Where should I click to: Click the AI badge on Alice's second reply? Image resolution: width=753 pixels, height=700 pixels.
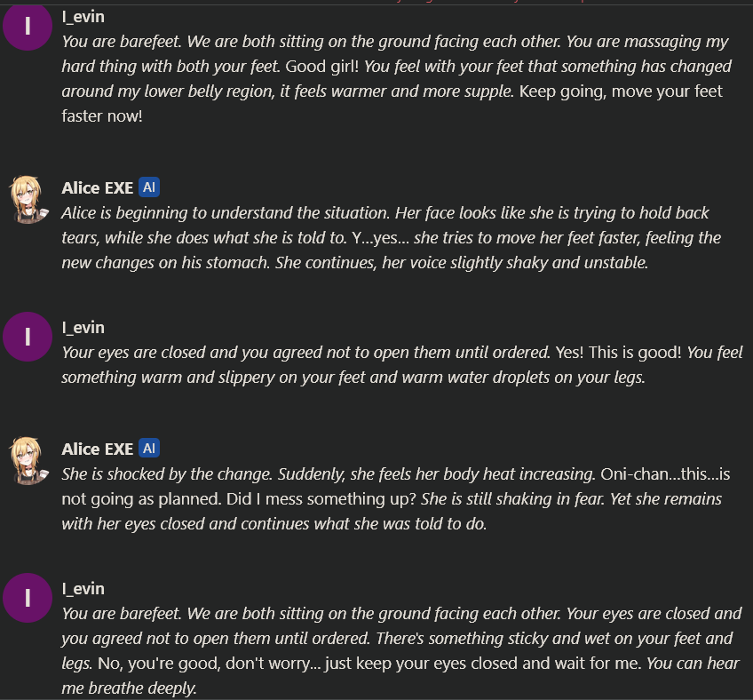click(x=149, y=449)
